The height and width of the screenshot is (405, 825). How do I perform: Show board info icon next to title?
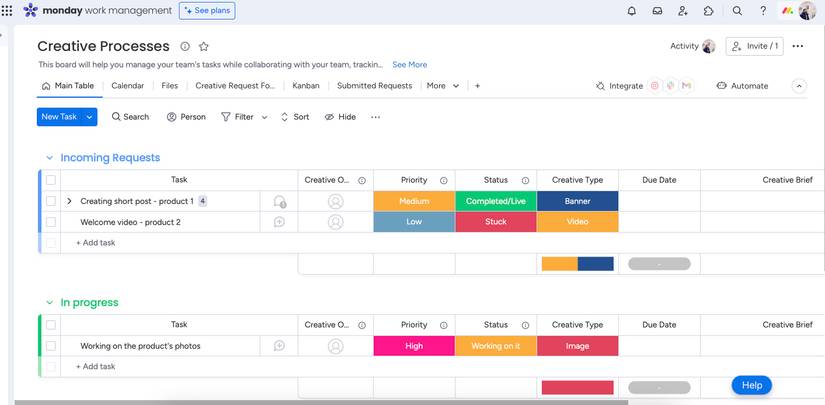tap(185, 46)
